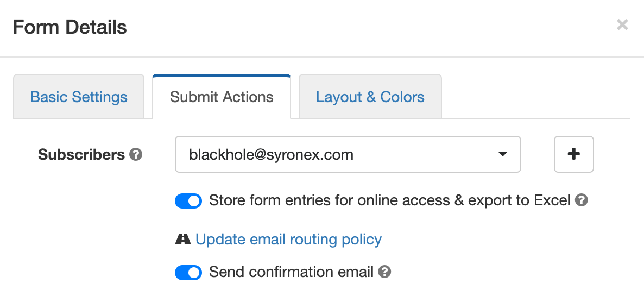Click the Send confirmation email label text
This screenshot has width=644, height=302.
[x=291, y=272]
